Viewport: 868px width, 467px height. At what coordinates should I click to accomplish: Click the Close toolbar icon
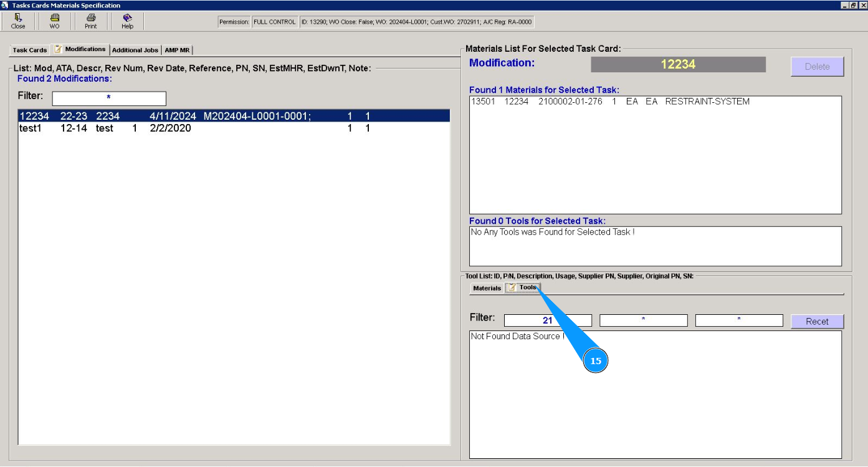tap(18, 21)
